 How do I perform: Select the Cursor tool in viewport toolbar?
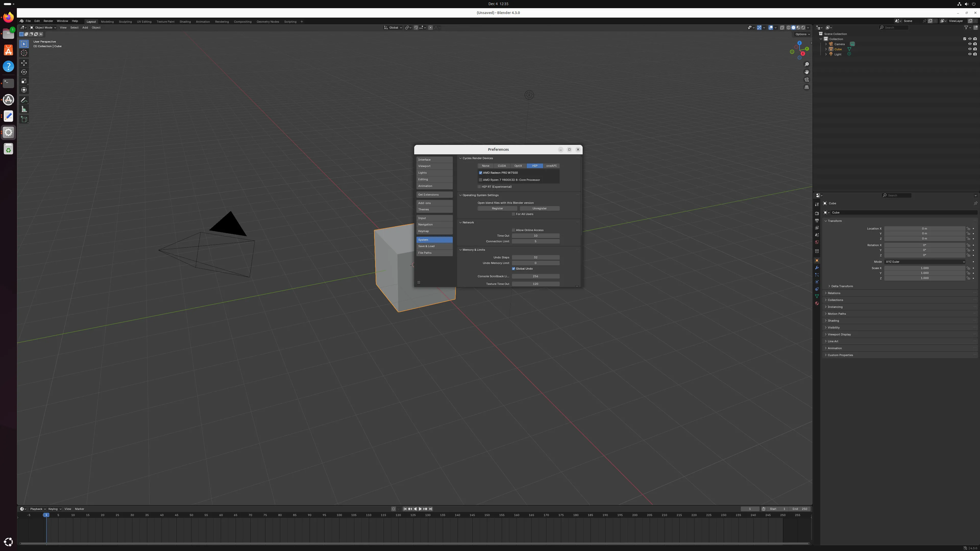(x=24, y=53)
